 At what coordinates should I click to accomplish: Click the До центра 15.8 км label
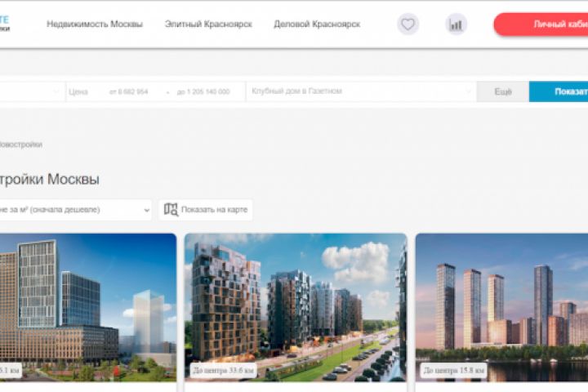coord(454,371)
